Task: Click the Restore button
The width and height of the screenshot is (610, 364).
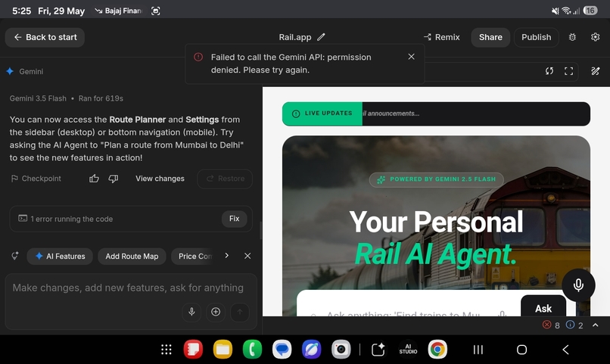Action: pos(225,179)
